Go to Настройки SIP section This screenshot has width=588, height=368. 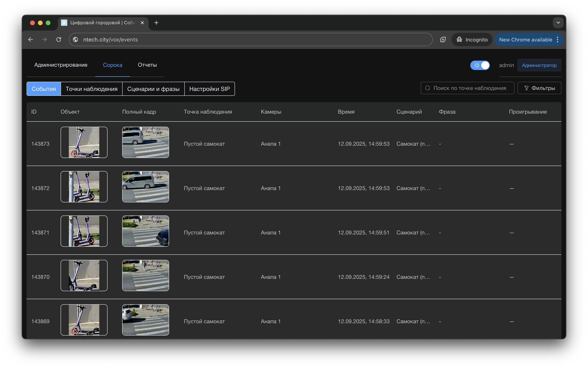(210, 89)
